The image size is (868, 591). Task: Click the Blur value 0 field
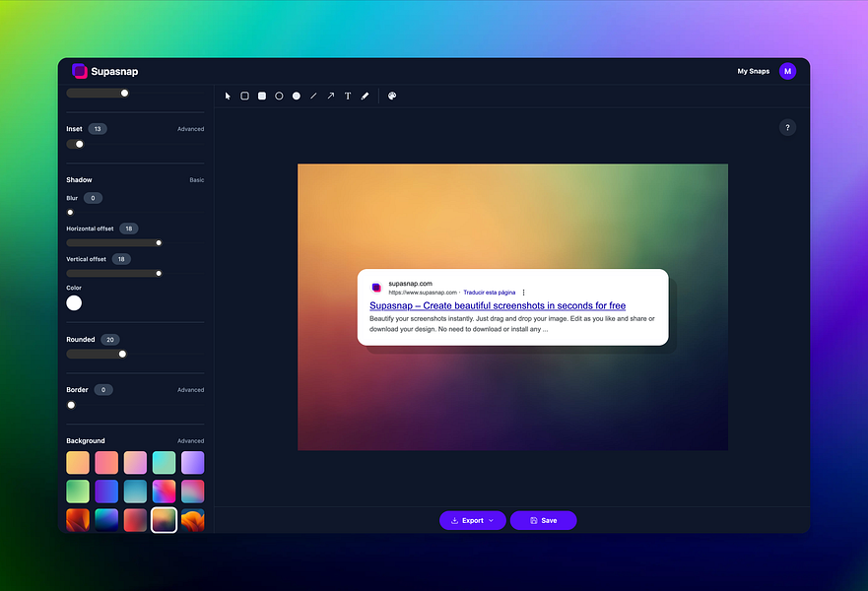(93, 198)
